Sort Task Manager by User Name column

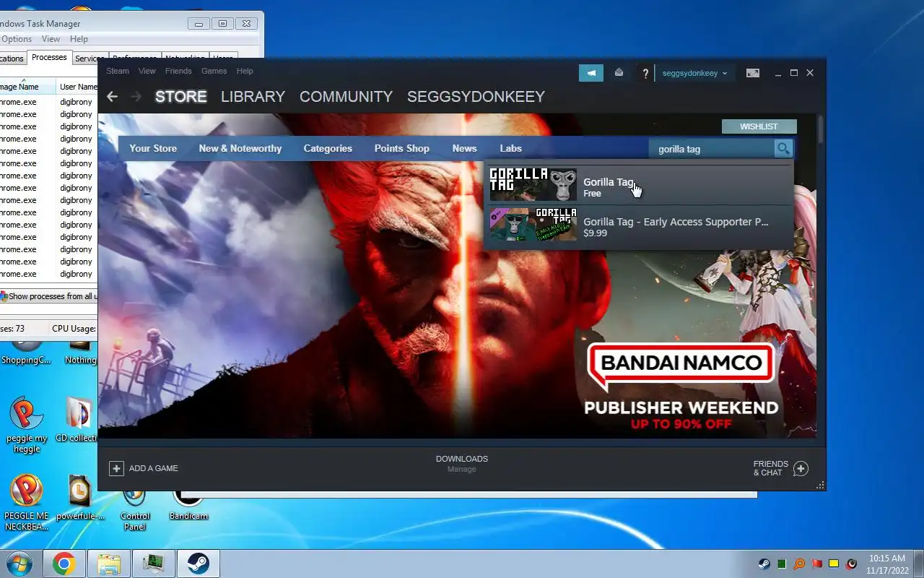tap(77, 87)
